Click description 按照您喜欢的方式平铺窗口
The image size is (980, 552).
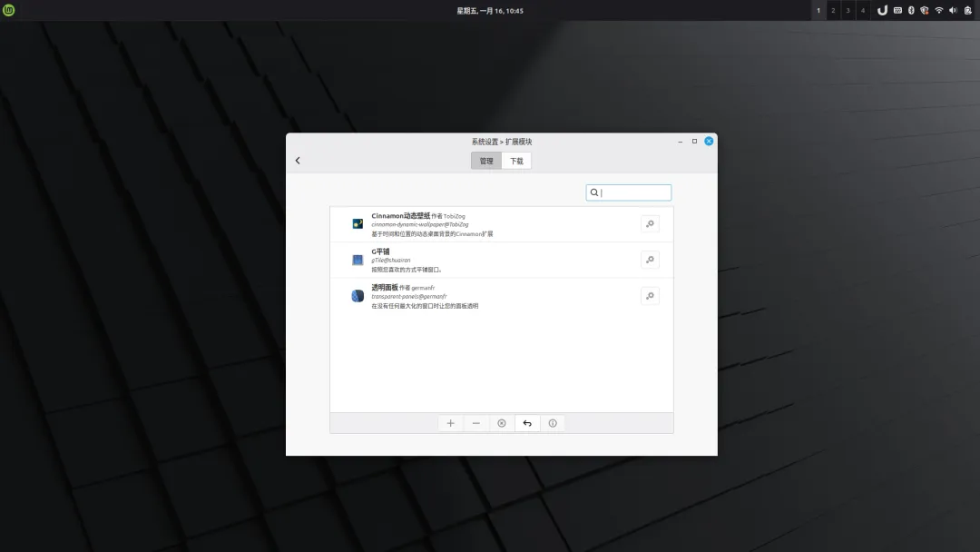pyautogui.click(x=407, y=270)
